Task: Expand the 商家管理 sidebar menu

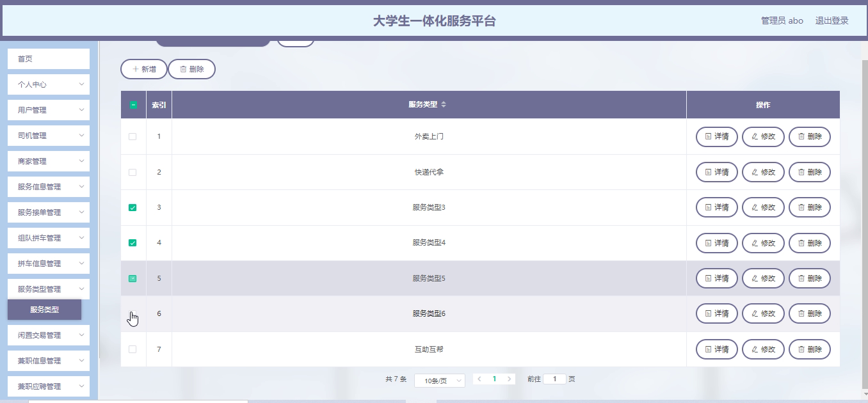Action: 49,161
